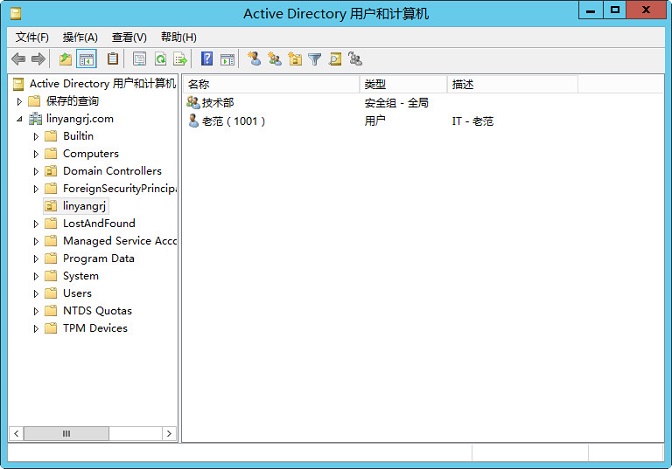Open the 操作(A) menu
The image size is (672, 469).
coord(80,37)
